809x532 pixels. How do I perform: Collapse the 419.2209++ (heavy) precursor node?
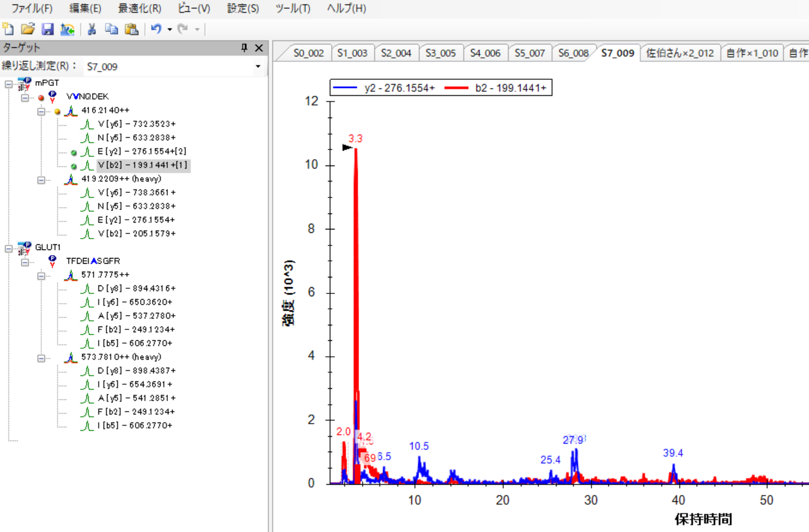[41, 180]
